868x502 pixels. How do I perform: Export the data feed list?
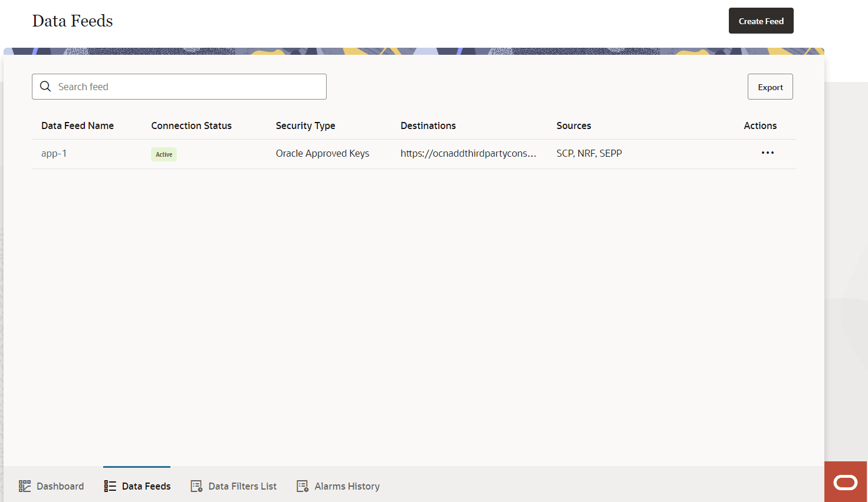click(770, 87)
